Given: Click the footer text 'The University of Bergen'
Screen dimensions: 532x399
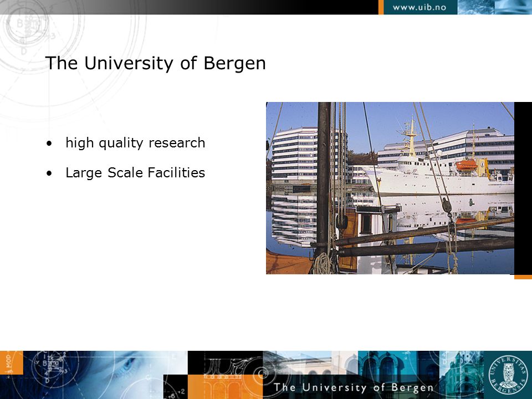Looking at the screenshot, I should (x=354, y=387).
